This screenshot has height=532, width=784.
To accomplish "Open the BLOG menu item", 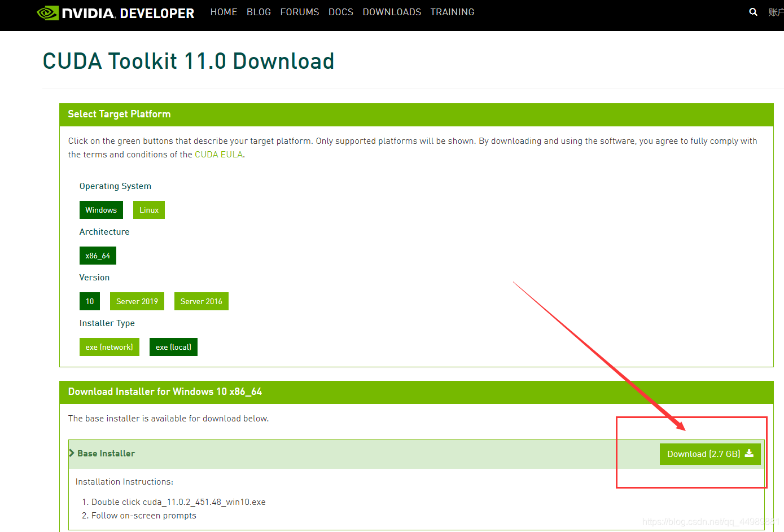I will [259, 12].
